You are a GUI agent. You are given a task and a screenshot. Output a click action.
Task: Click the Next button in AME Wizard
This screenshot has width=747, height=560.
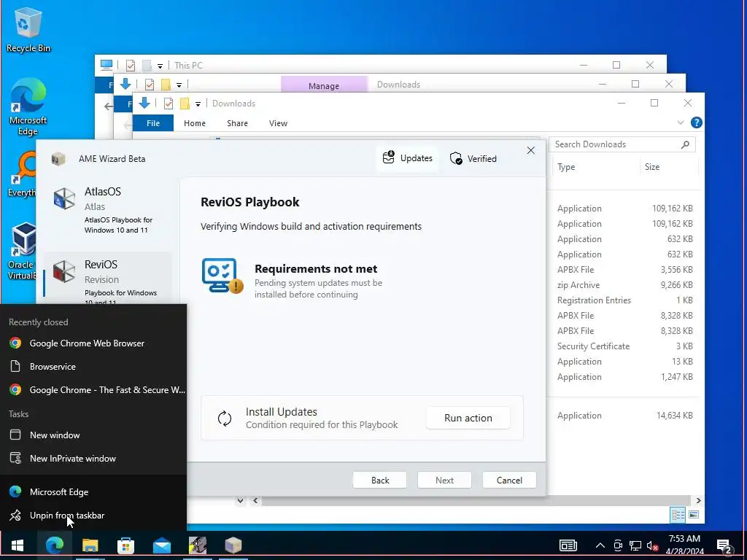point(444,480)
